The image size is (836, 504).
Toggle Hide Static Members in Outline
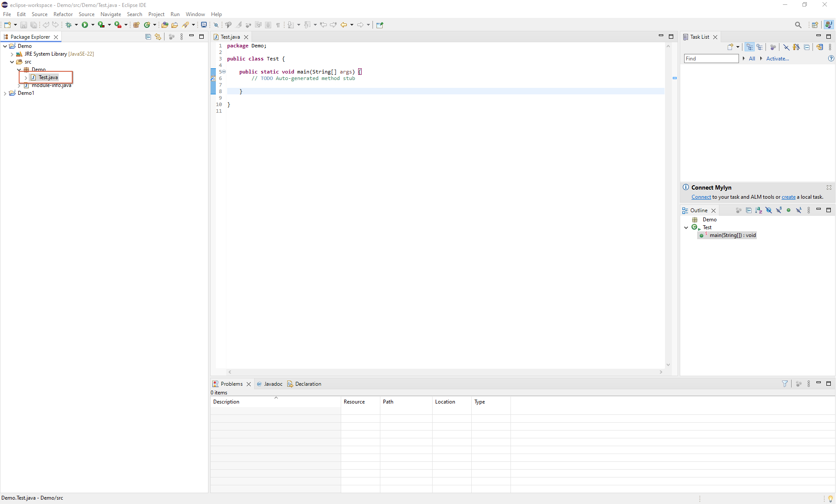coord(779,210)
